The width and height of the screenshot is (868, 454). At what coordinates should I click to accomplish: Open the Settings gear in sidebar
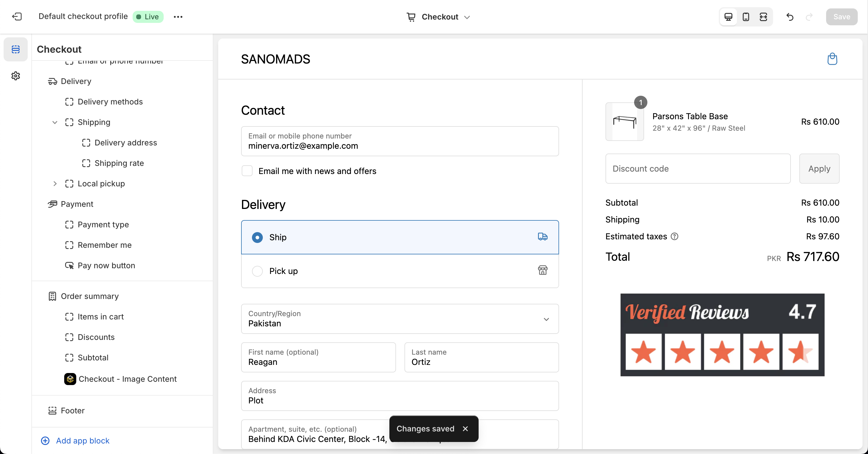pyautogui.click(x=15, y=76)
